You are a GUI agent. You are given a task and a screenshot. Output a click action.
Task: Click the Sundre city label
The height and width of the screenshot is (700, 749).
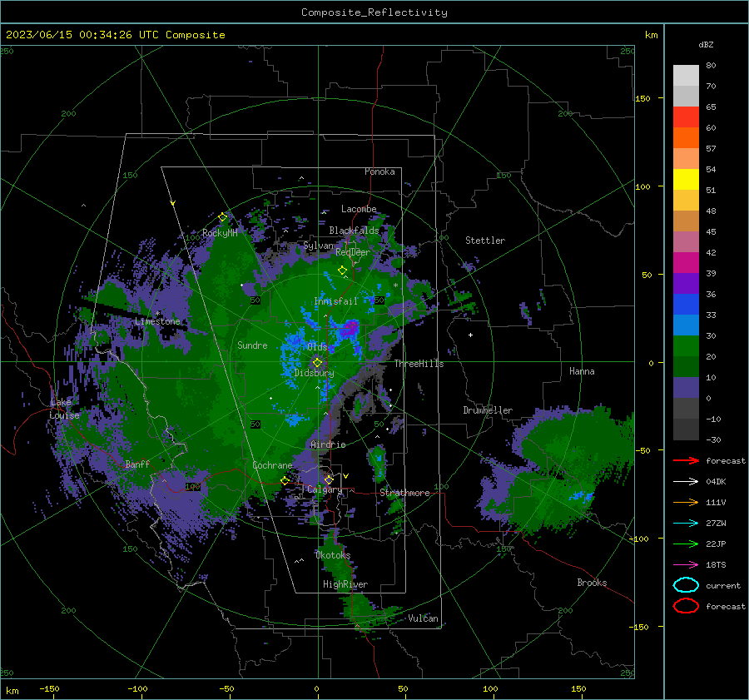tap(252, 345)
